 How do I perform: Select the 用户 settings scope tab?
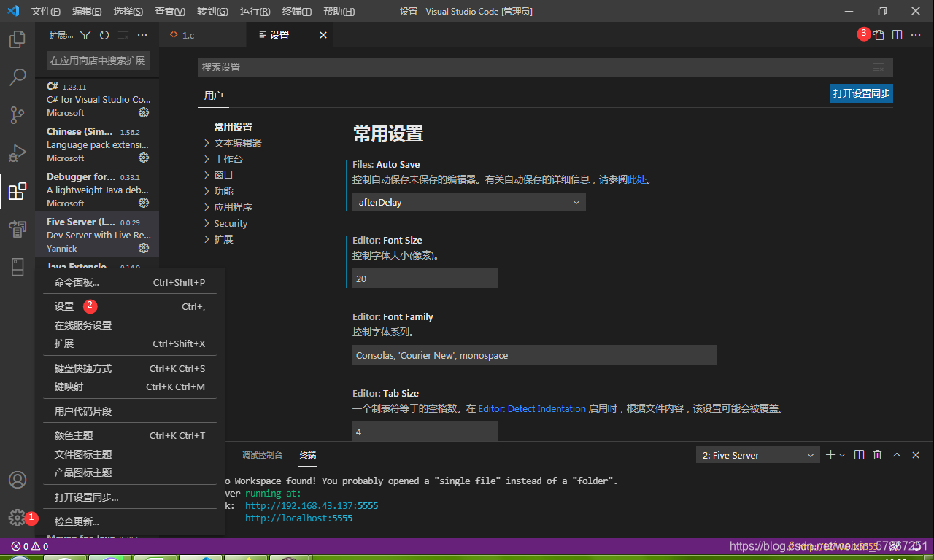(214, 96)
